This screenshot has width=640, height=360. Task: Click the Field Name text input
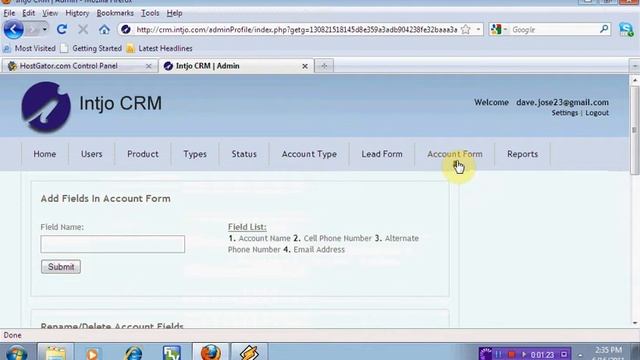click(x=113, y=244)
